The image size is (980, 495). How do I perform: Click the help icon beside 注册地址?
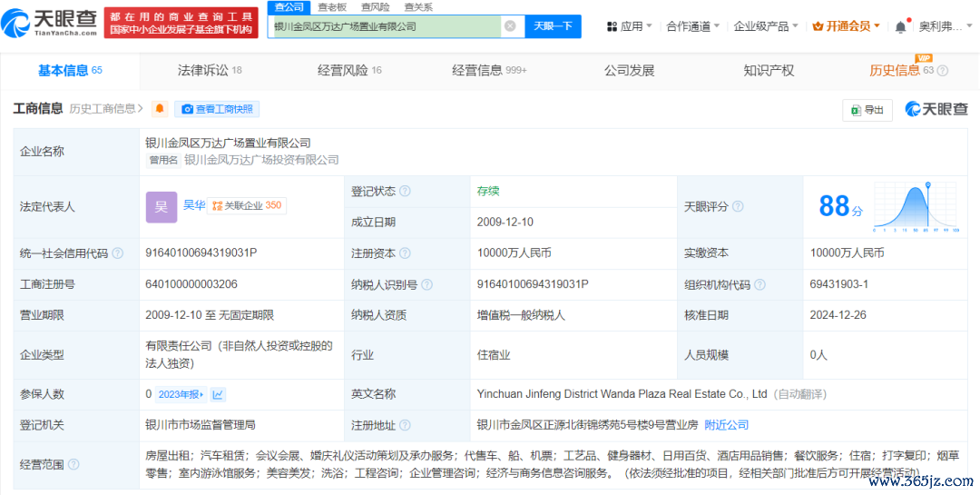pyautogui.click(x=405, y=426)
